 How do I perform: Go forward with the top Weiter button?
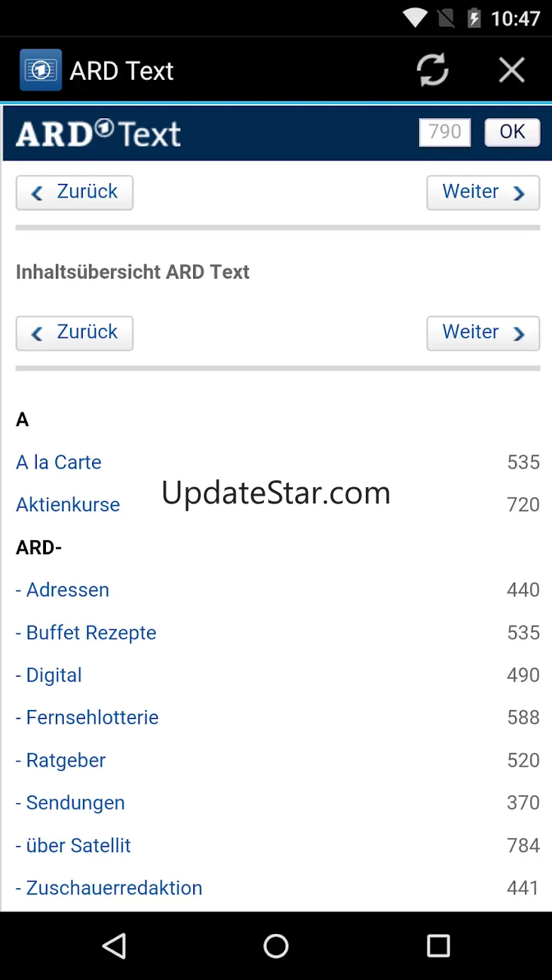[483, 192]
